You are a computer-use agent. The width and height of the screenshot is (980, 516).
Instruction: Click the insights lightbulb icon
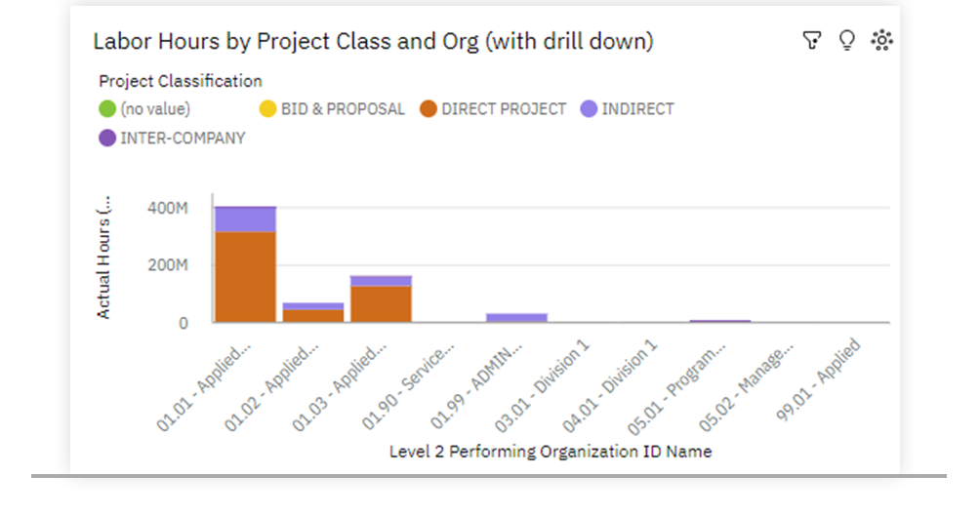pyautogui.click(x=846, y=40)
